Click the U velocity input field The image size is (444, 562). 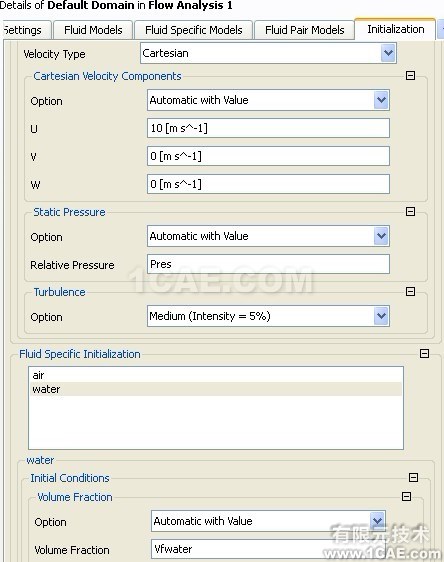point(268,128)
